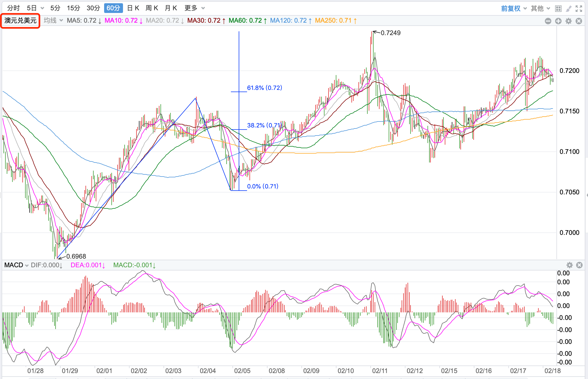Open main chart settings gear
The image size is (588, 379).
point(569,21)
